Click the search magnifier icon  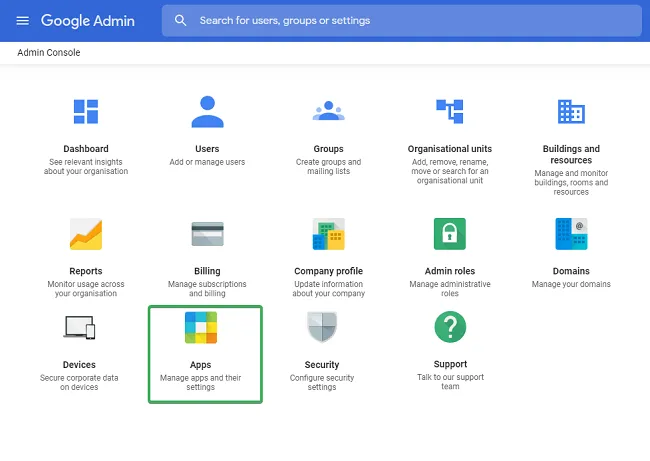tap(180, 20)
